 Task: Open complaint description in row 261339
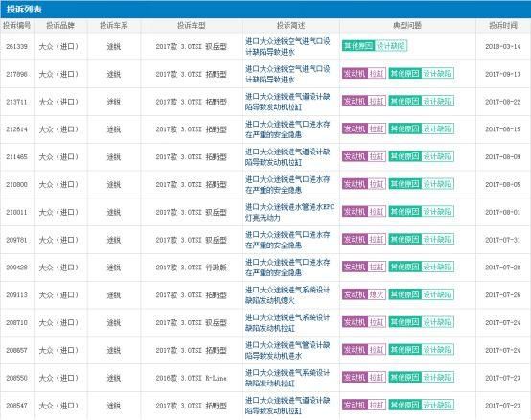click(288, 46)
